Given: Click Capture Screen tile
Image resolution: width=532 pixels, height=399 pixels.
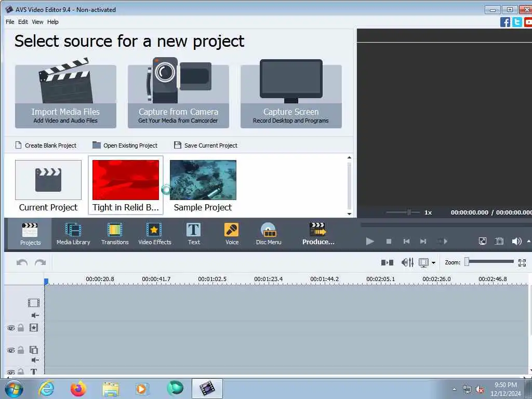Looking at the screenshot, I should pos(291,96).
